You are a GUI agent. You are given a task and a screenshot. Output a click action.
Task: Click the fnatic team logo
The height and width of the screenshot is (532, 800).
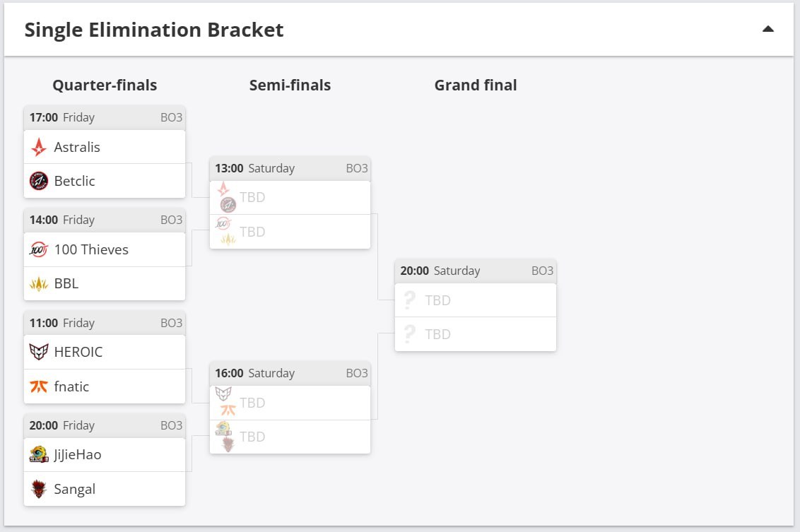coord(39,386)
